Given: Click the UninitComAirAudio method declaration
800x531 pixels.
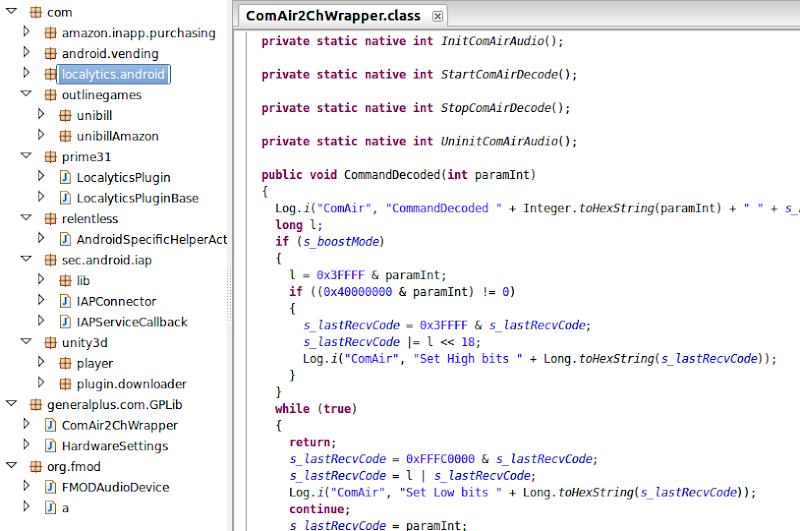Looking at the screenshot, I should (x=419, y=141).
